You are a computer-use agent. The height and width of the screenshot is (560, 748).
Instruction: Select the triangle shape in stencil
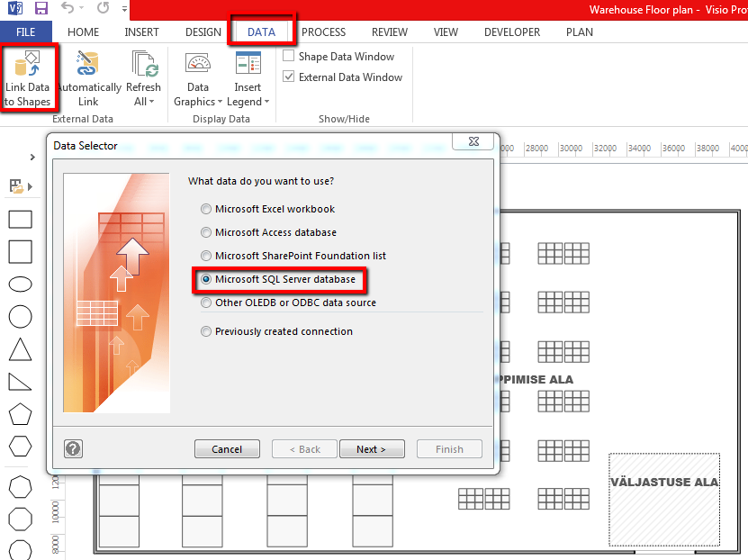coord(21,349)
